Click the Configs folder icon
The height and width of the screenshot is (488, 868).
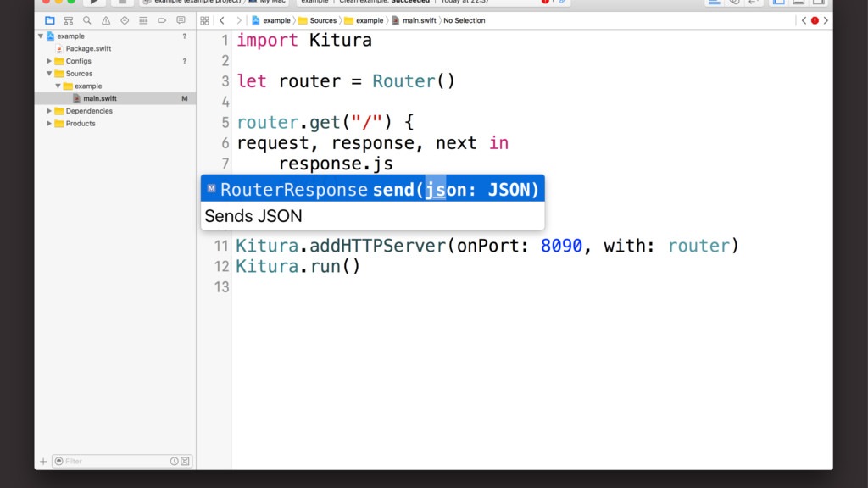59,61
